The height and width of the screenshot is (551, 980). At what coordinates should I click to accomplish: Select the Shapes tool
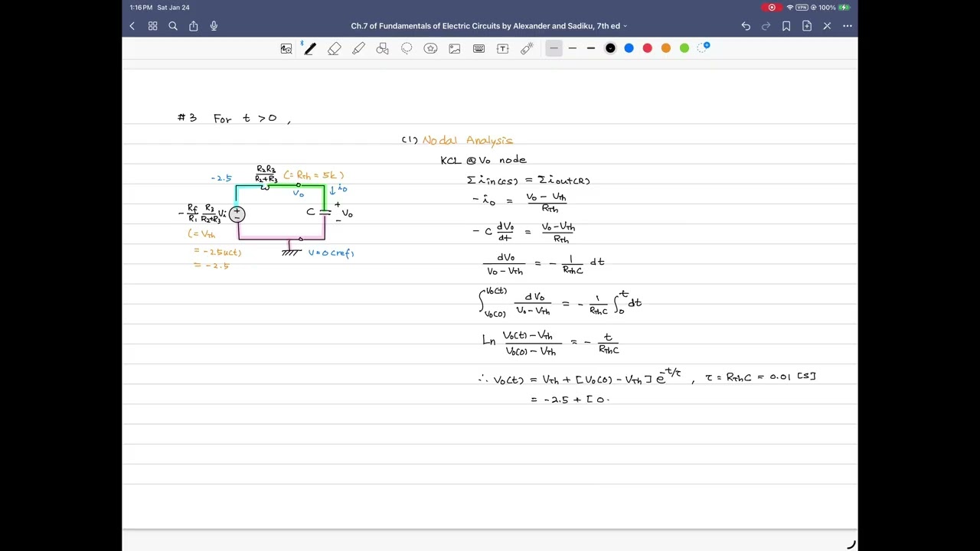pyautogui.click(x=383, y=48)
